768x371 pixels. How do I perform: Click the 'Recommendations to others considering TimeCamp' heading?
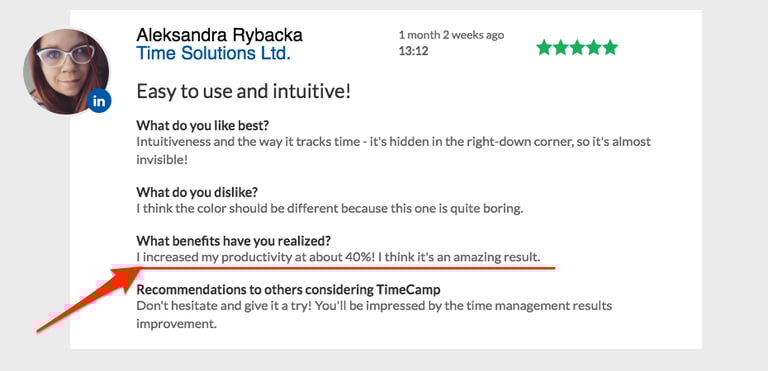click(288, 290)
